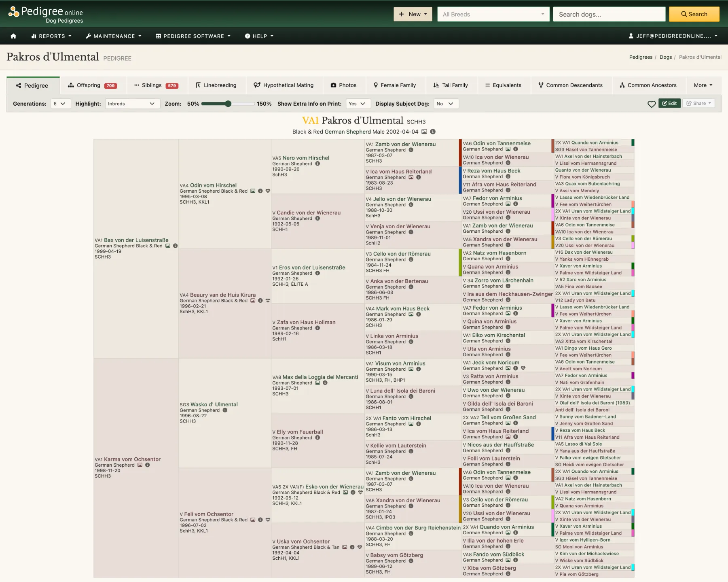728x582 pixels.
Task: Open the Generations dropdown
Action: click(x=61, y=104)
